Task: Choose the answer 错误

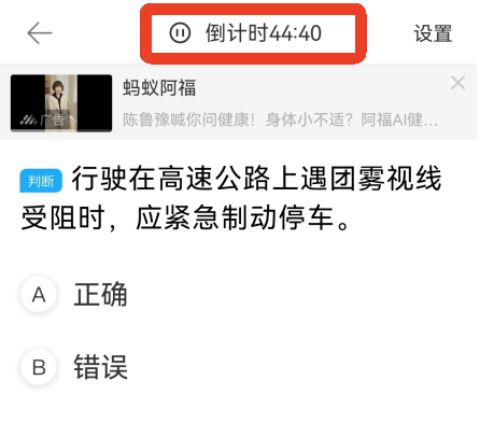Action: [x=100, y=367]
